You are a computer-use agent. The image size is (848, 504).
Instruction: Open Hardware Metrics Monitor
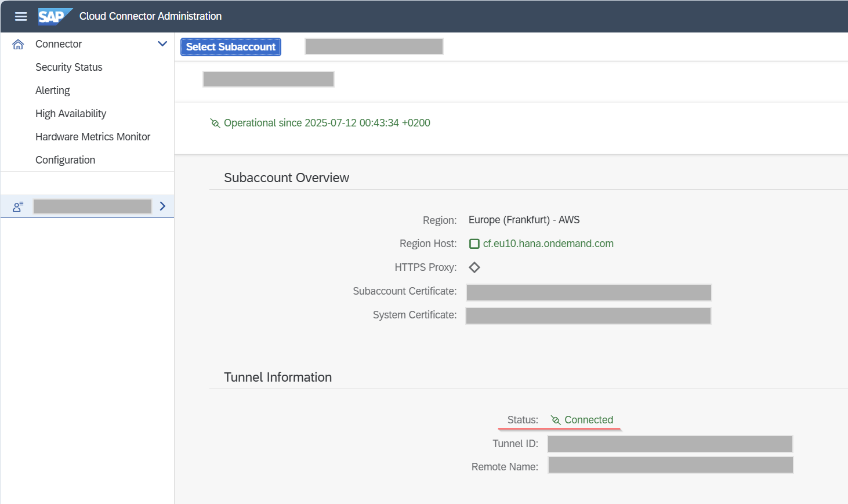93,137
